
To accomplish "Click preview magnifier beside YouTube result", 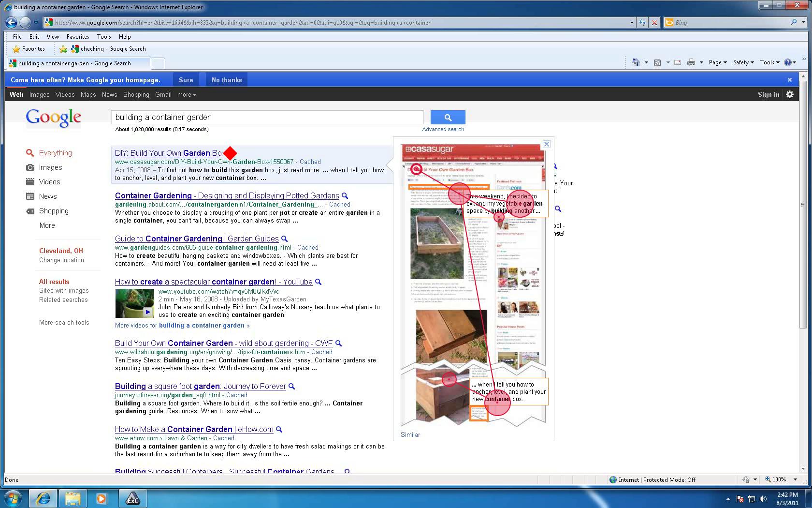I will (319, 282).
